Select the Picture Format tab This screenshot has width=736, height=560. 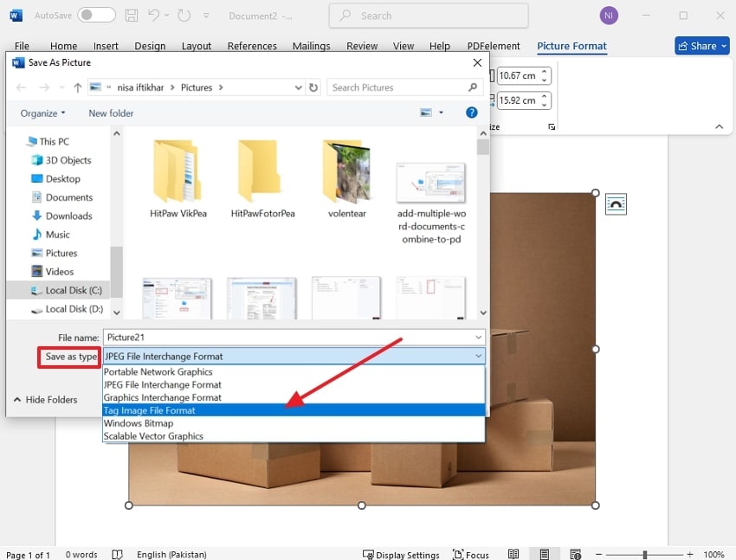click(571, 46)
